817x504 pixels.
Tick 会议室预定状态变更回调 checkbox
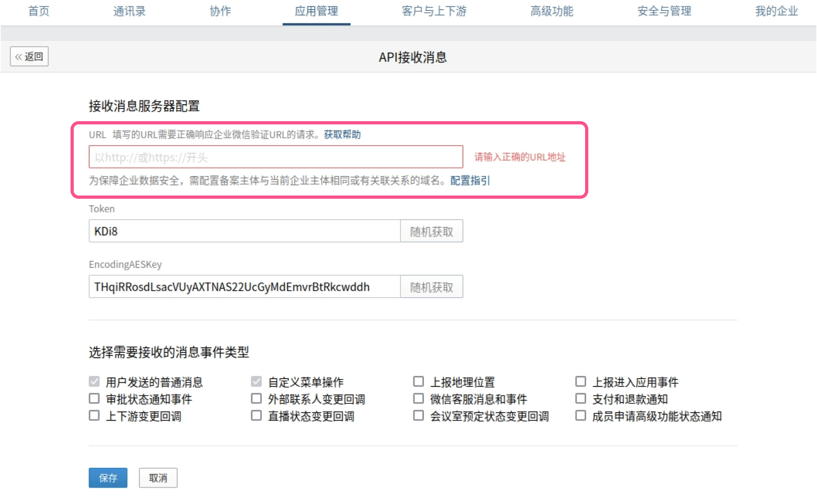coord(419,416)
